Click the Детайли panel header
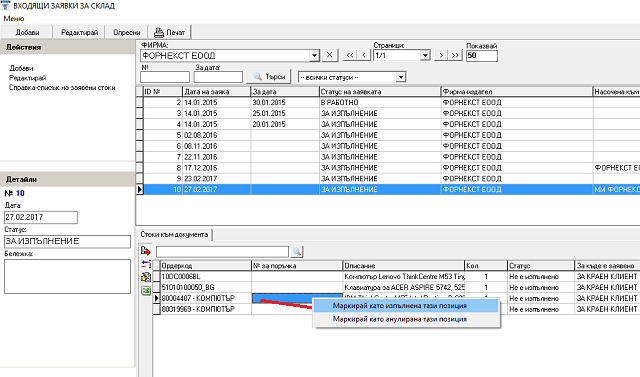This screenshot has width=640, height=377. coord(67,180)
